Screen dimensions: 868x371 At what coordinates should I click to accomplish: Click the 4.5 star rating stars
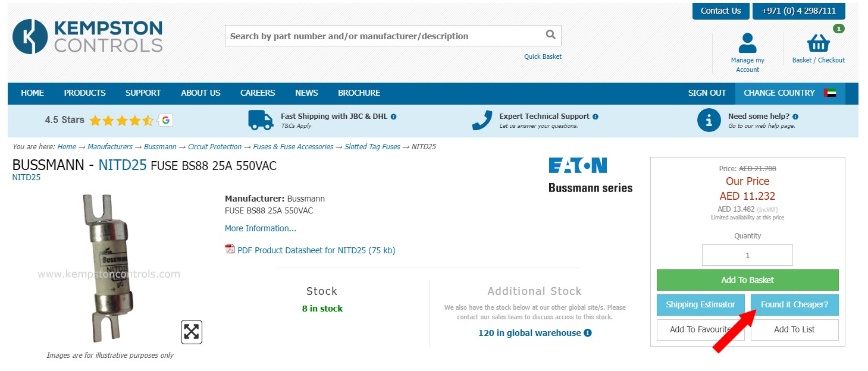coord(121,121)
